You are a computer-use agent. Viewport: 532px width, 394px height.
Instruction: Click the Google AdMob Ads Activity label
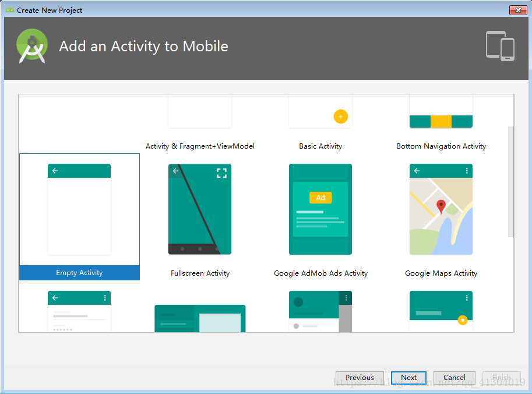[x=320, y=273]
